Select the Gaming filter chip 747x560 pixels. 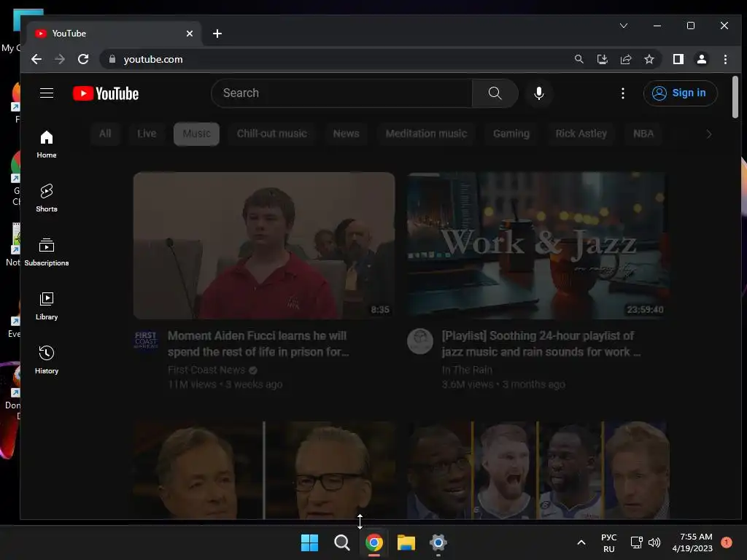coord(511,134)
